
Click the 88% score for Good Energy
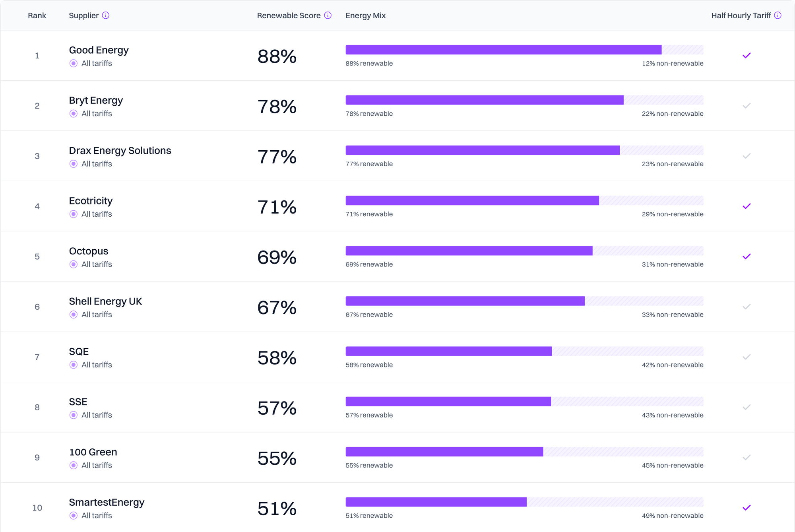[277, 56]
